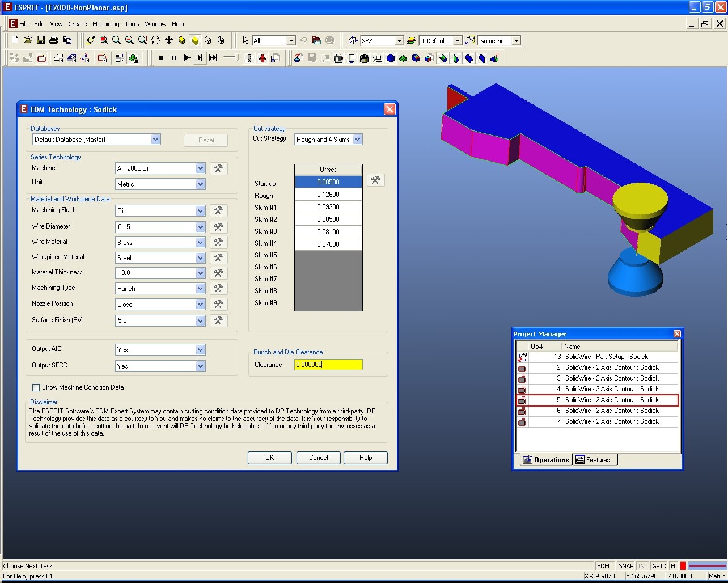The width and height of the screenshot is (728, 583).
Task: Open the Default Database (Master) dropdown
Action: pyautogui.click(x=156, y=139)
